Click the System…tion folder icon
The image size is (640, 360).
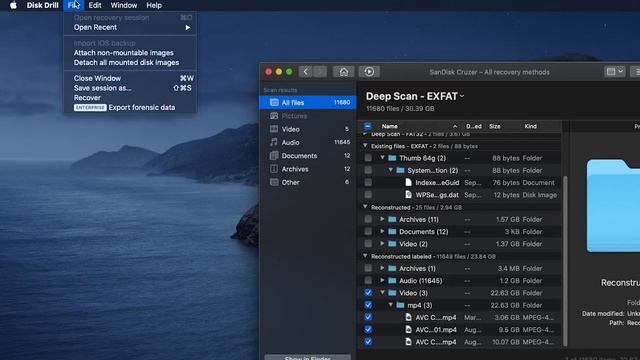pyautogui.click(x=400, y=170)
